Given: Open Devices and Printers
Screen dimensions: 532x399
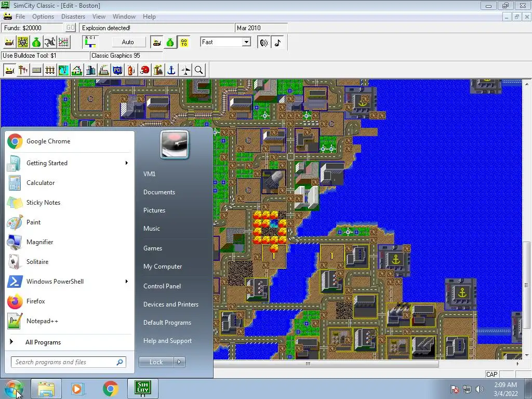Looking at the screenshot, I should (x=171, y=304).
